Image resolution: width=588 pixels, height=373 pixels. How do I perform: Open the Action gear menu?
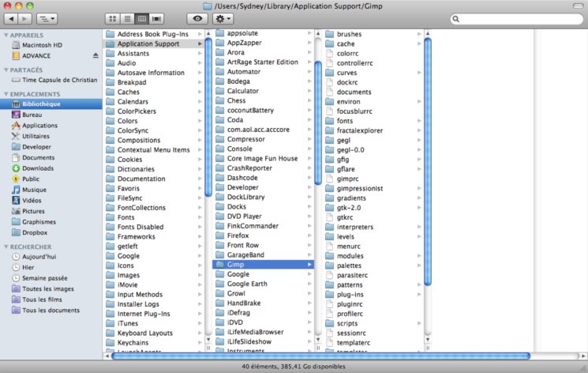pos(224,17)
